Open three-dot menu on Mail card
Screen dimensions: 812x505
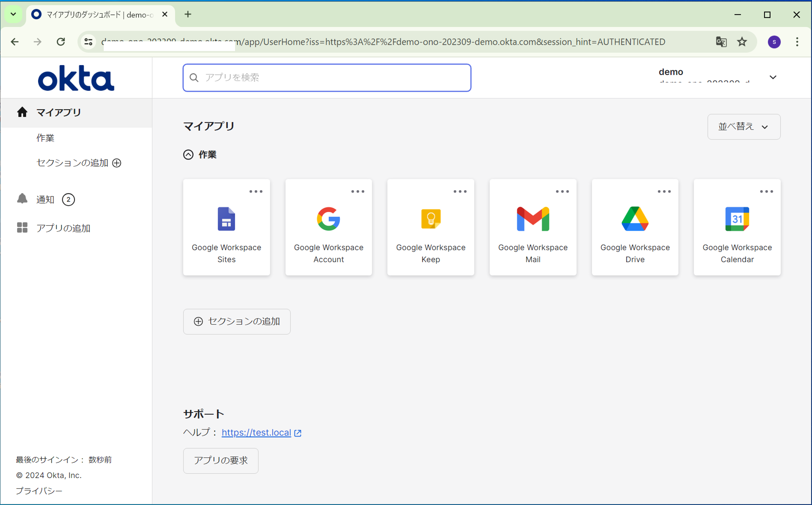[x=562, y=192]
